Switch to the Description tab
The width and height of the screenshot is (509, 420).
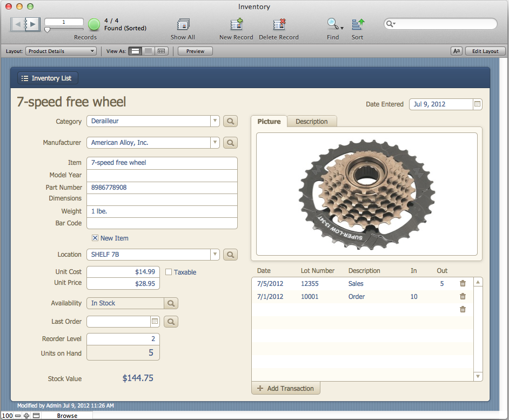point(312,122)
